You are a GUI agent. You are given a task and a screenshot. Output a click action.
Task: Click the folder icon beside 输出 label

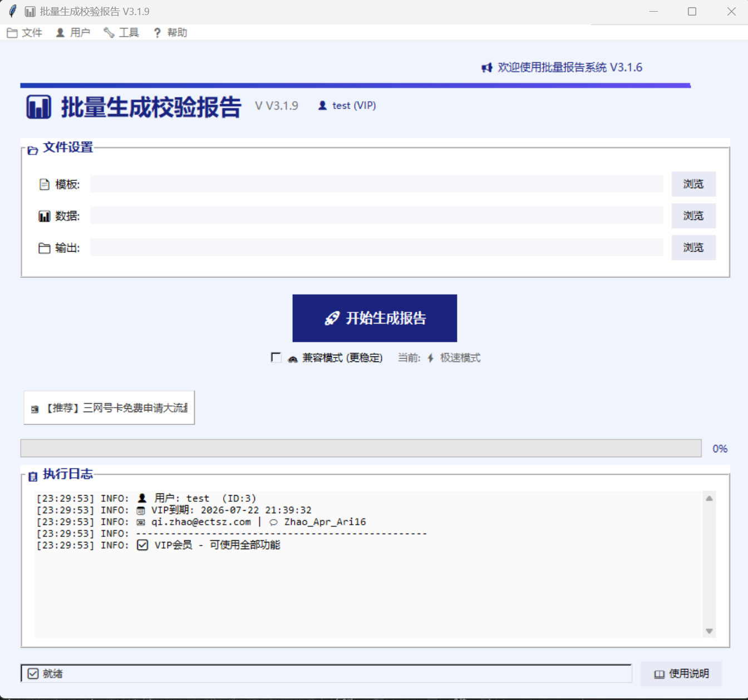point(45,248)
